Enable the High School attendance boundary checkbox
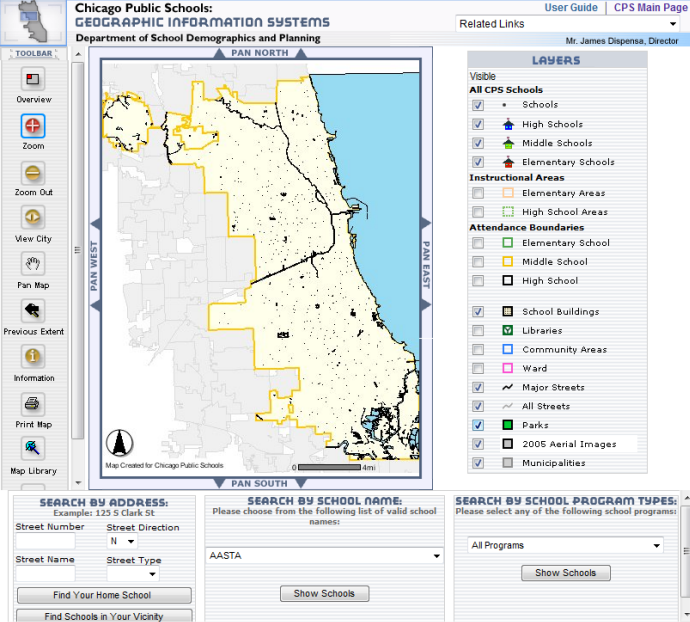The image size is (690, 622). tap(478, 280)
